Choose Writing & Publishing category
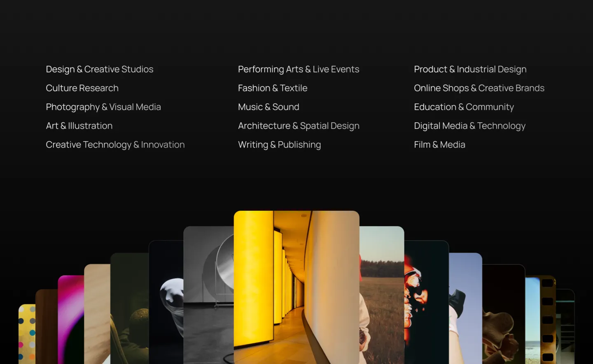Image resolution: width=593 pixels, height=364 pixels. click(279, 145)
